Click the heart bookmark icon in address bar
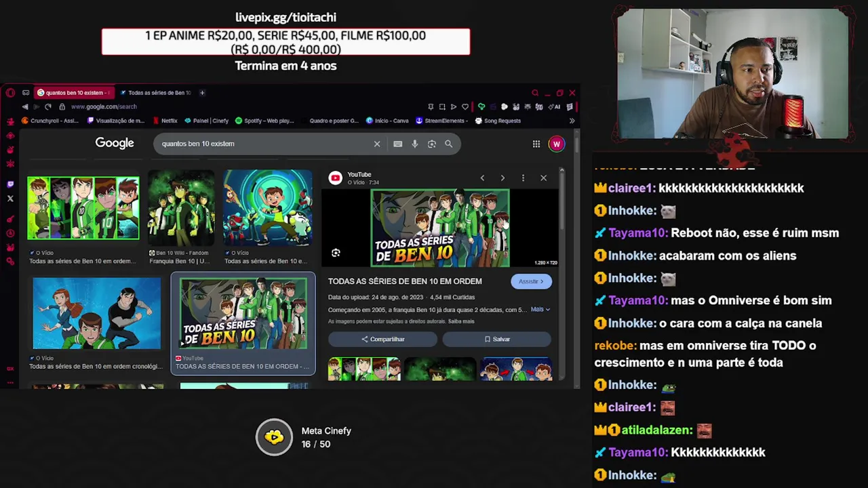 pyautogui.click(x=465, y=106)
